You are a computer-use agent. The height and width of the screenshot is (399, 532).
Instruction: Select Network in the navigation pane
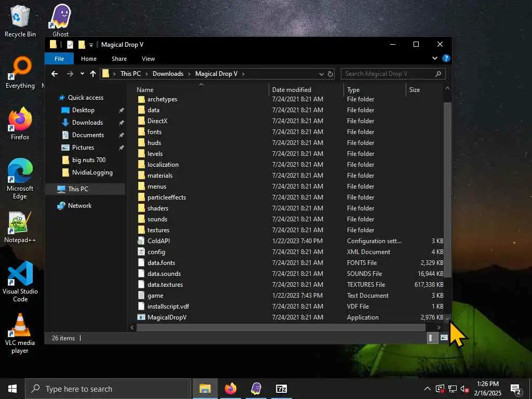(x=79, y=206)
